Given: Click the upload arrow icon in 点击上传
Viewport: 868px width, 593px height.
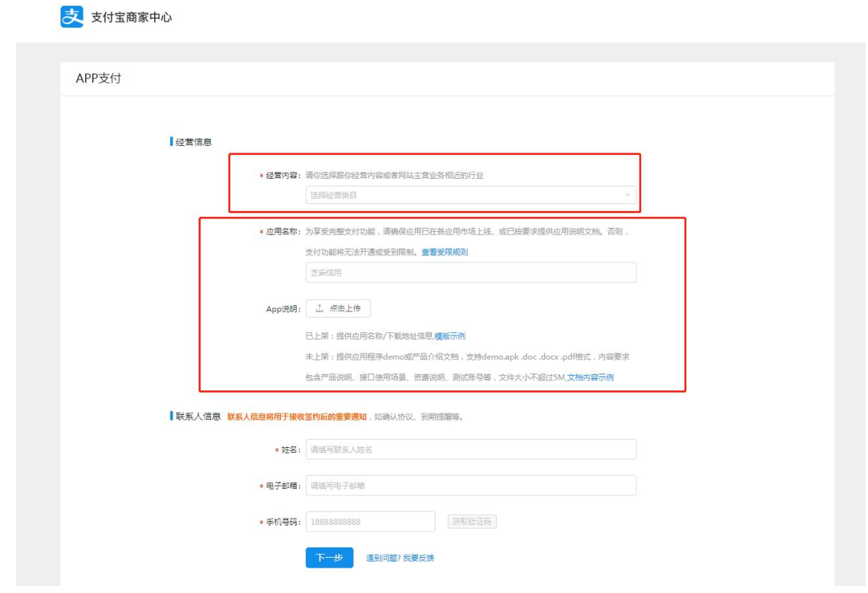Looking at the screenshot, I should 319,308.
